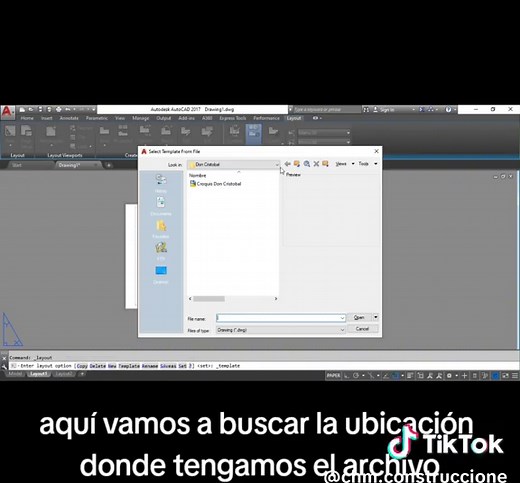Image resolution: width=520 pixels, height=483 pixels.
Task: Open the Express Tools ribbon tab
Action: click(x=233, y=118)
